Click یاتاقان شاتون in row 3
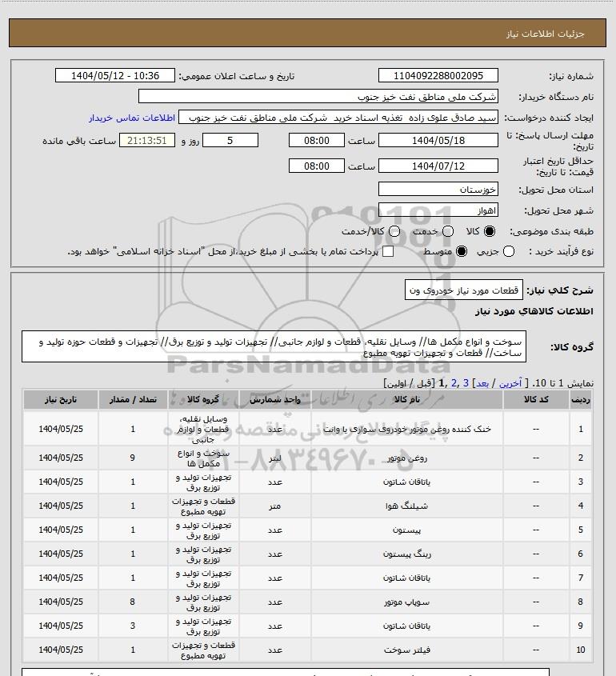 [407, 482]
